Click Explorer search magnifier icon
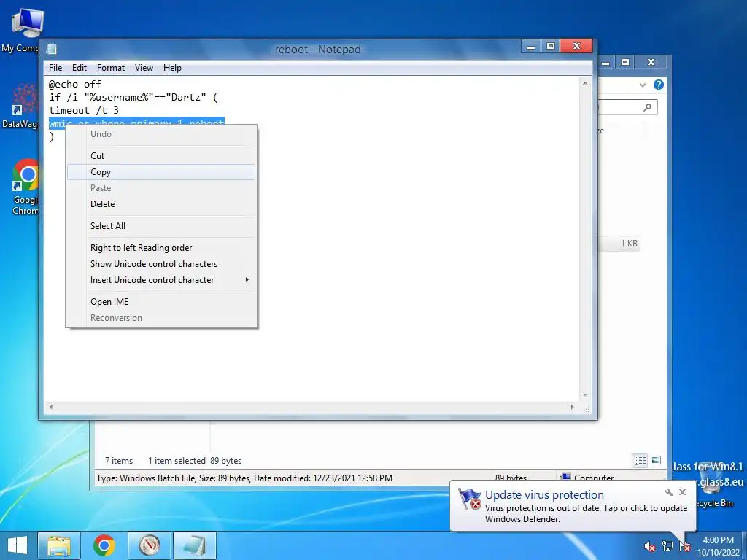The width and height of the screenshot is (747, 560). pyautogui.click(x=647, y=108)
